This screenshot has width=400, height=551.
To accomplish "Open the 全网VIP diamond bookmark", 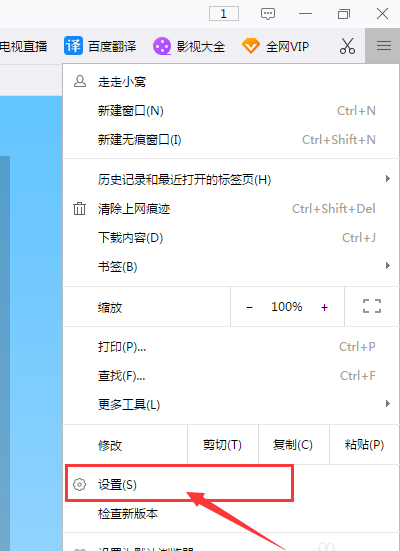I will tap(251, 46).
